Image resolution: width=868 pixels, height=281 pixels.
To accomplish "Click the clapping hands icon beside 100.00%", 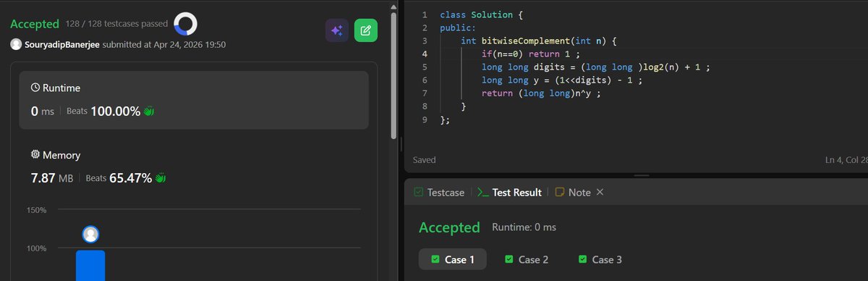I will (150, 111).
